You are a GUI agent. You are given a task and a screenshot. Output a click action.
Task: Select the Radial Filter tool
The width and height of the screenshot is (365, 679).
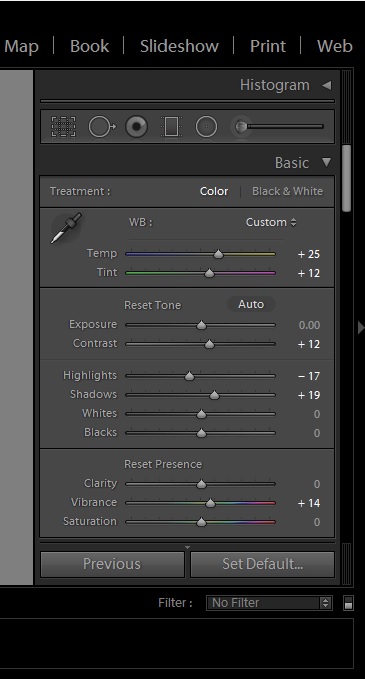tap(206, 127)
